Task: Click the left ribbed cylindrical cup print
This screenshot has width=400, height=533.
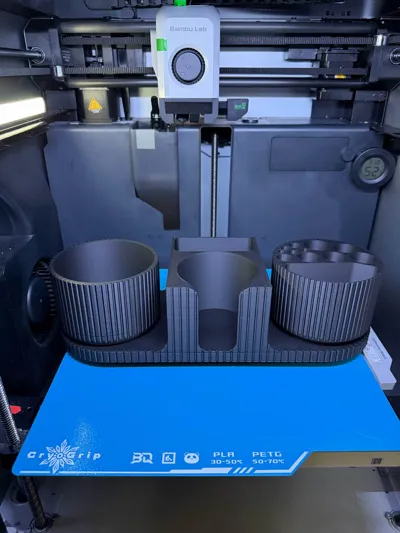Action: [105, 292]
